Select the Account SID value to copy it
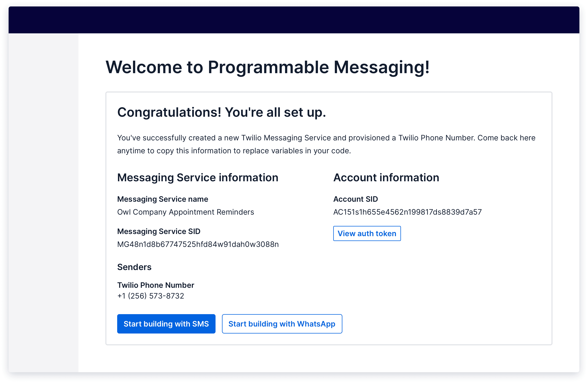588x383 pixels. pyautogui.click(x=407, y=212)
